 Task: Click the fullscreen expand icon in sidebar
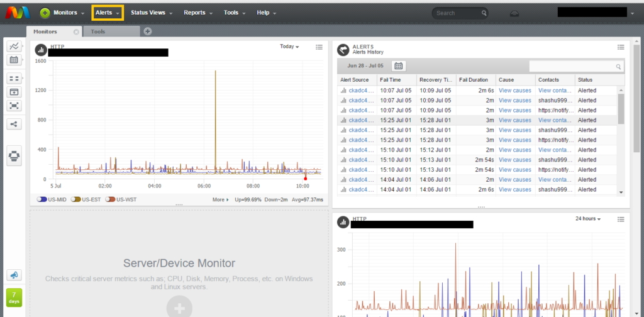(x=14, y=106)
